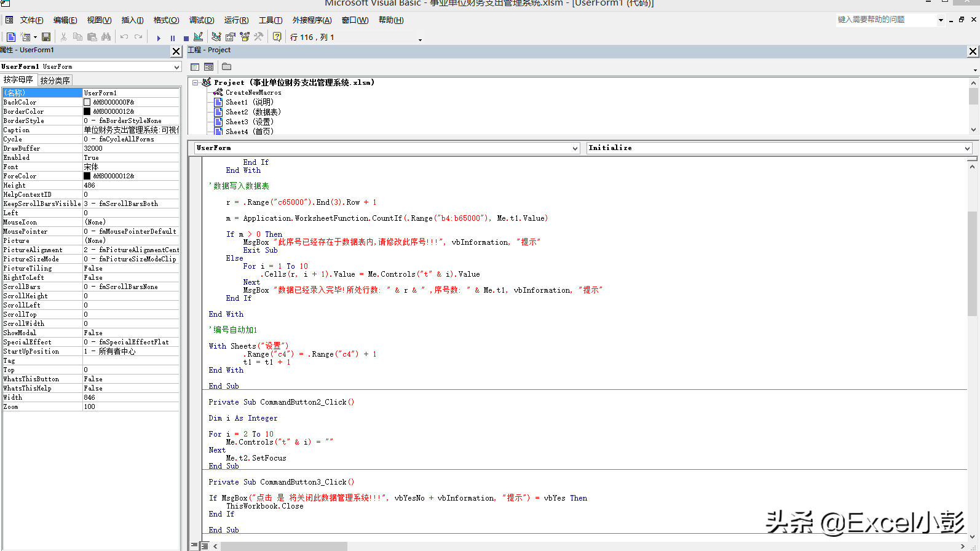Image resolution: width=980 pixels, height=551 pixels.
Task: Click the Save workbook toolbar icon
Action: coord(46,38)
